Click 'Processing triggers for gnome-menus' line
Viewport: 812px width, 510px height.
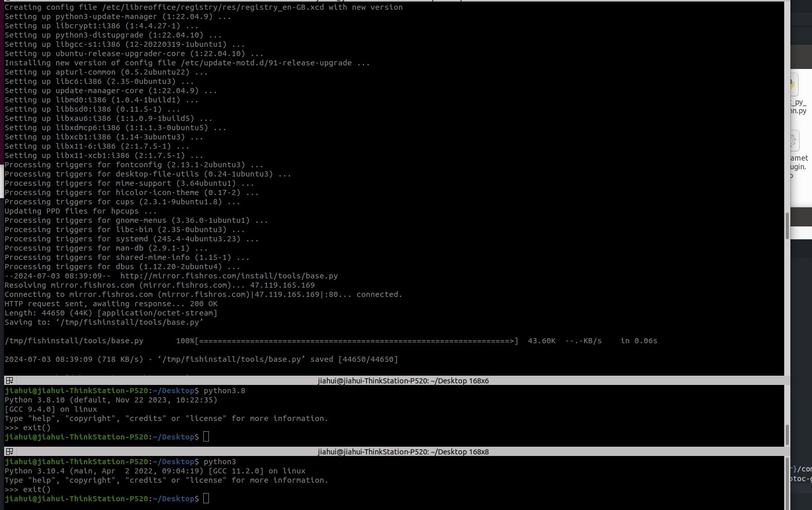coord(136,220)
